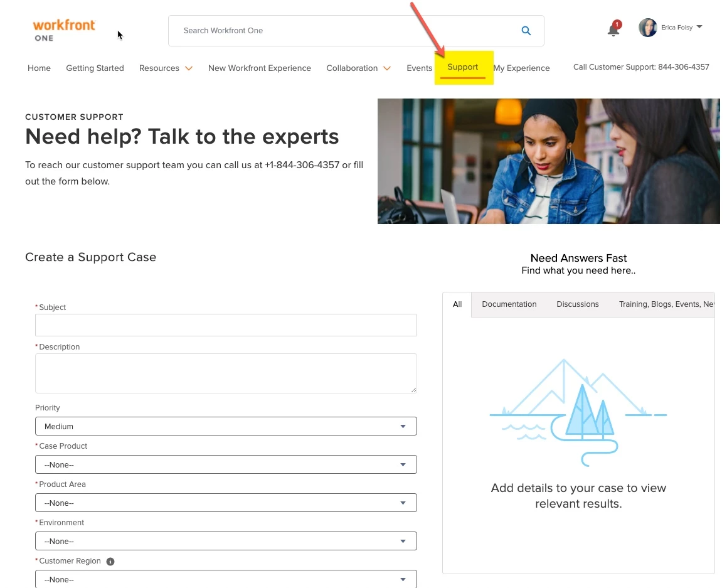Open the Product Area dropdown
Image resolution: width=727 pixels, height=588 pixels.
point(226,503)
